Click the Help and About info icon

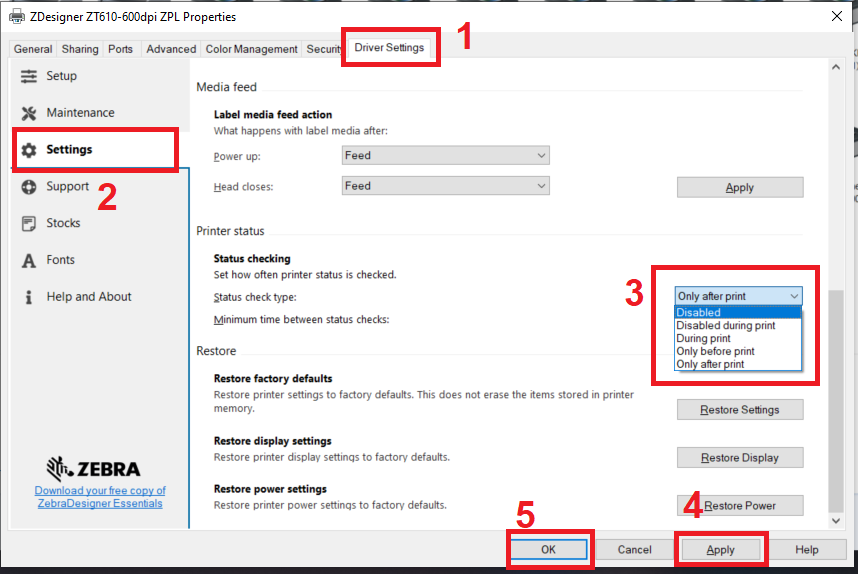(29, 297)
